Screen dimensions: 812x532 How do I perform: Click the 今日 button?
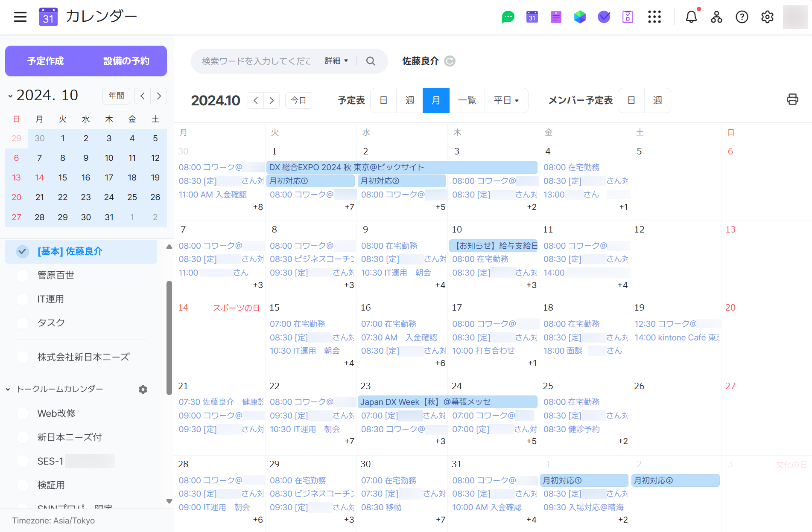[298, 100]
